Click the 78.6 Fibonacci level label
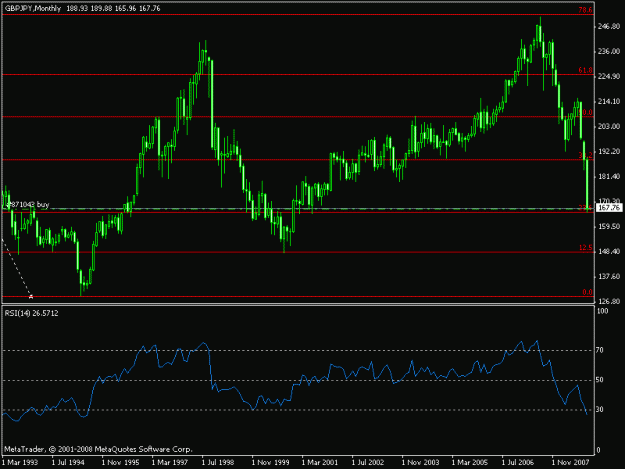 585,10
